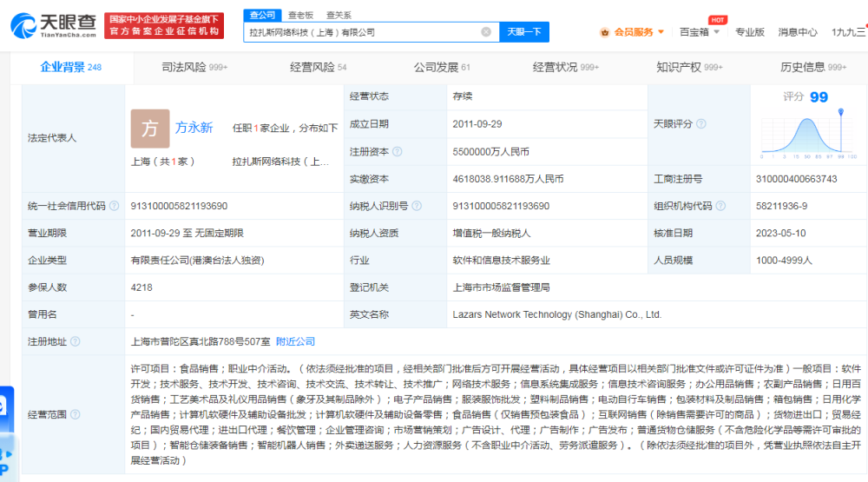This screenshot has height=482, width=868.
Task: Click the help icon next to 注册地址
Action: [x=76, y=341]
